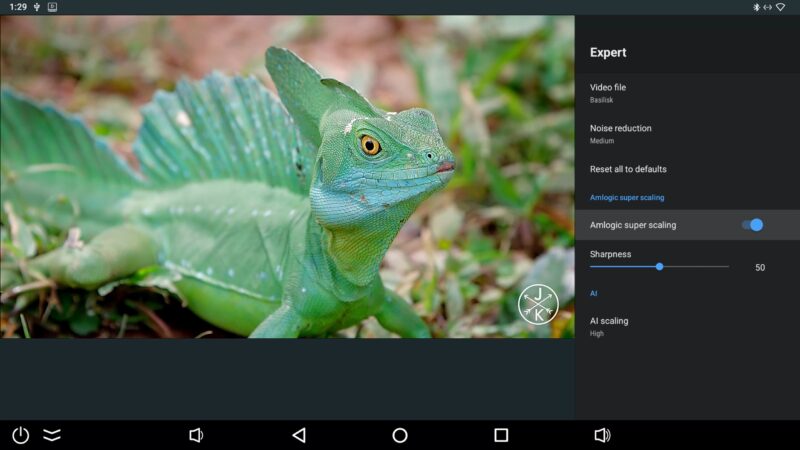Tap the USB indicator in status bar

point(37,7)
